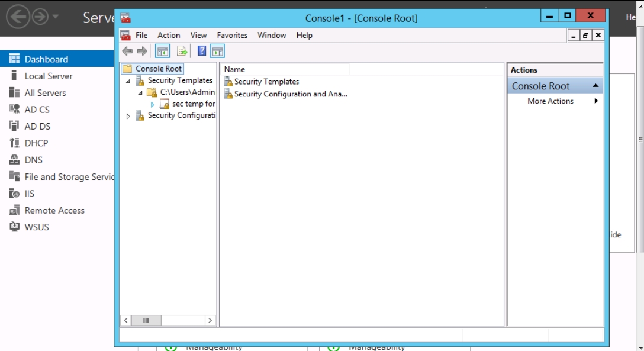Click the tree pane horizontal scrollbar right arrow
The image size is (644, 351).
point(210,320)
